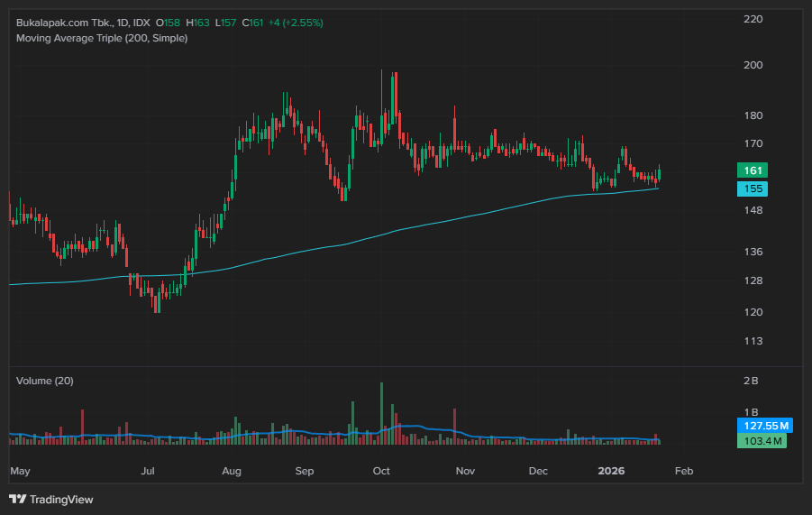Open the TradingView text link
Viewport: 812px width, 515px height.
coord(61,499)
